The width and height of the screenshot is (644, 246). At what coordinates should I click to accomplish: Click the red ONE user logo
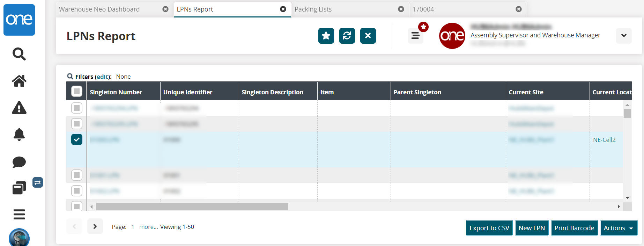452,36
